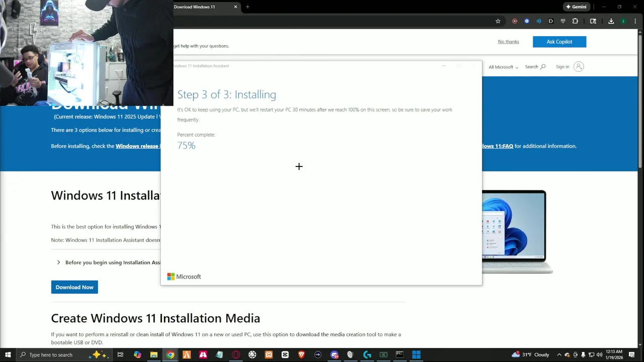Click the red circular extension icon

515,21
